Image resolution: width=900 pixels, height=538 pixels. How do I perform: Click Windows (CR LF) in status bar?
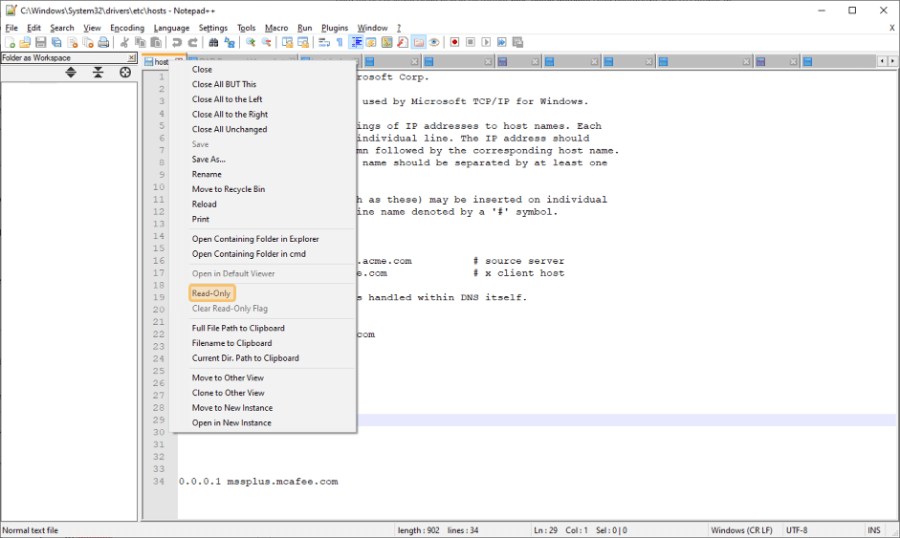[742, 530]
